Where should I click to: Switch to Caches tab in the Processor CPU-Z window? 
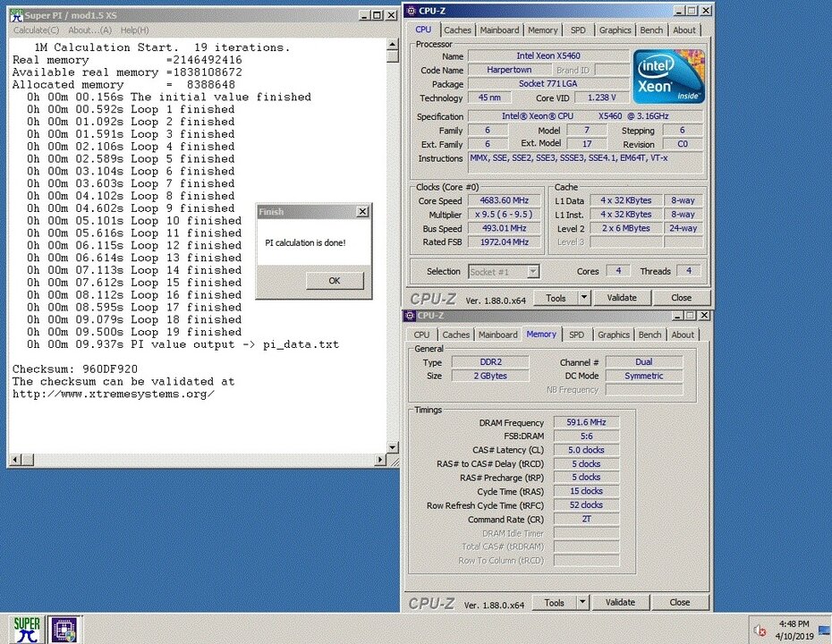click(x=457, y=30)
